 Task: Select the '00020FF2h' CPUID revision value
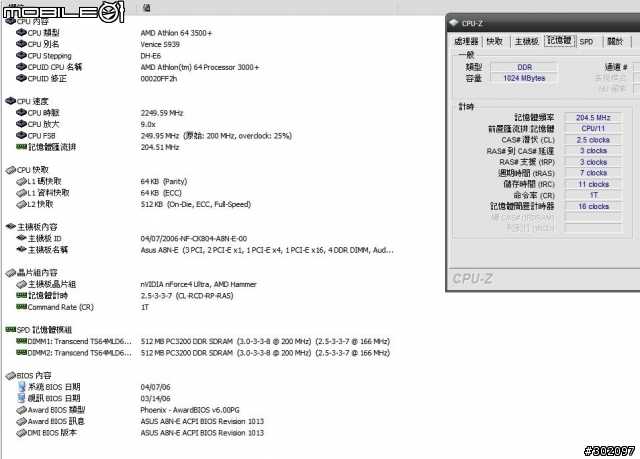pyautogui.click(x=159, y=79)
